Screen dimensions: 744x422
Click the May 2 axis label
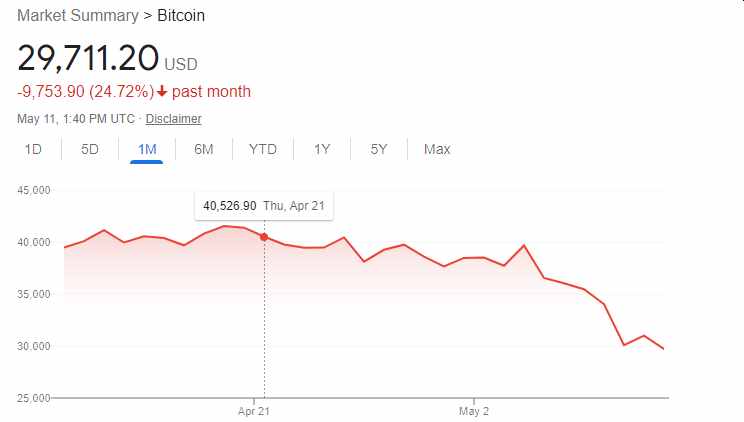pyautogui.click(x=473, y=411)
